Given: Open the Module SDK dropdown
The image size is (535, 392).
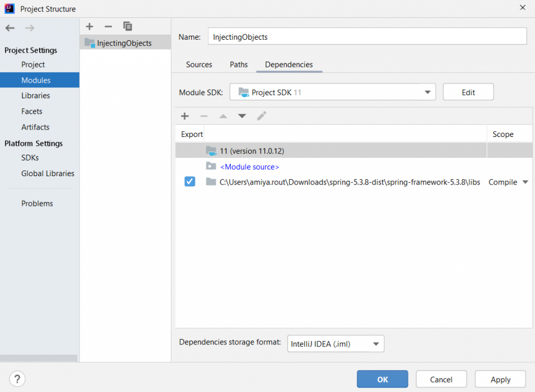Looking at the screenshot, I should point(333,92).
